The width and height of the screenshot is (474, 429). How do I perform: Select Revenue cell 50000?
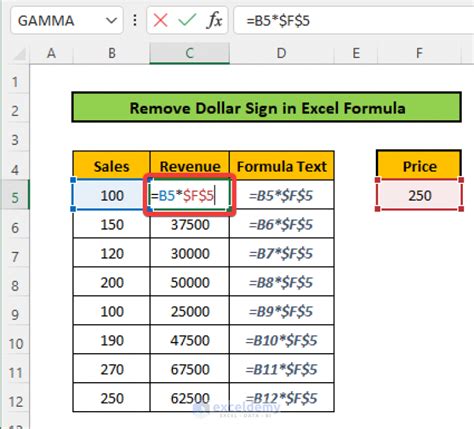[190, 282]
